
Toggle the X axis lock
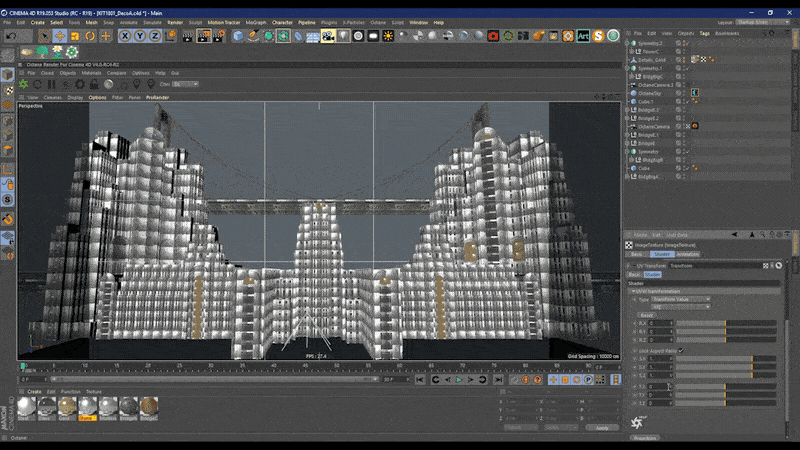(124, 36)
